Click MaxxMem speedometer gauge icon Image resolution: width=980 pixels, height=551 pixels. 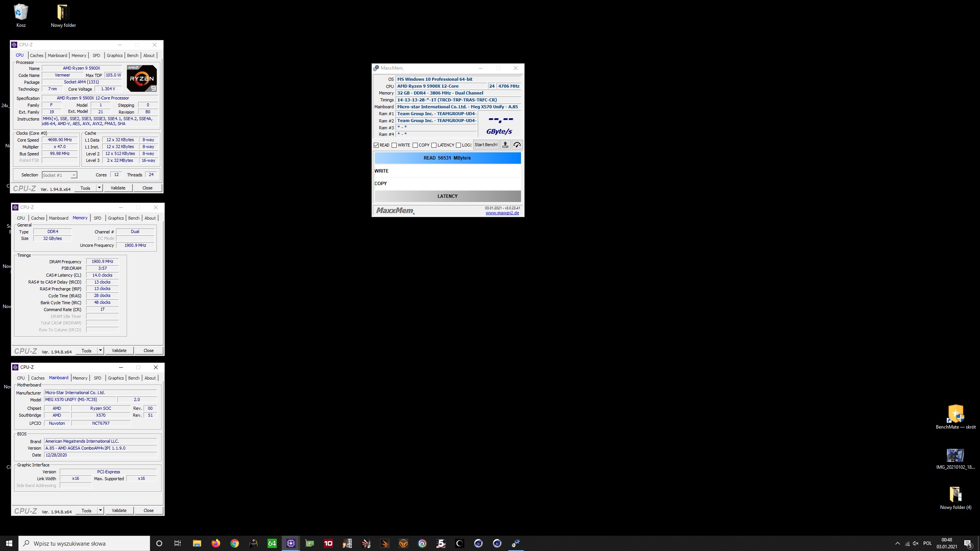[517, 145]
